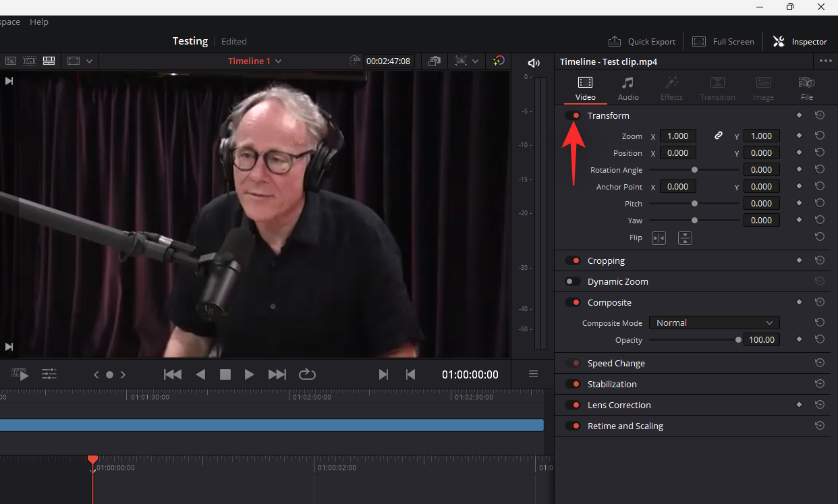
Task: Enable the Dynamic Zoom toggle
Action: [573, 281]
